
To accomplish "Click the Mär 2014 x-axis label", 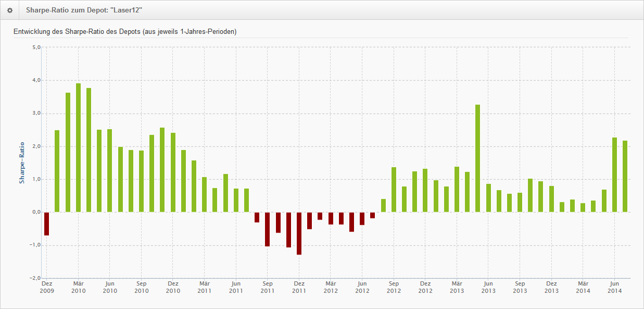I will point(583,287).
